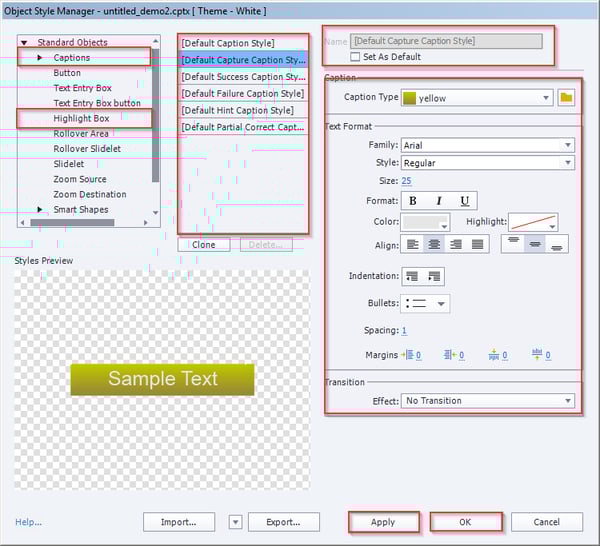Viewport: 600px width, 546px height.
Task: Click the font Size value 25
Action: click(x=406, y=181)
